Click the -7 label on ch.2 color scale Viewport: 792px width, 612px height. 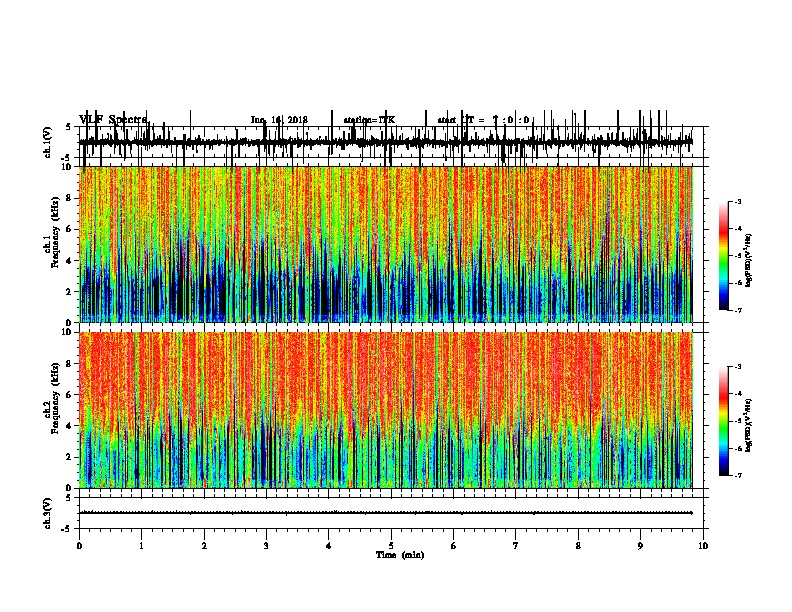737,476
